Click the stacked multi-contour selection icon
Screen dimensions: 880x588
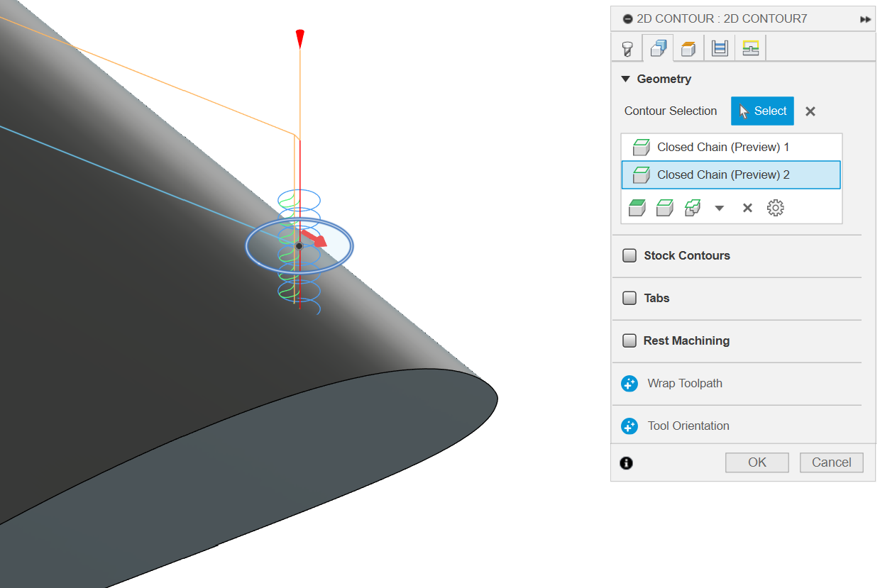(x=692, y=208)
